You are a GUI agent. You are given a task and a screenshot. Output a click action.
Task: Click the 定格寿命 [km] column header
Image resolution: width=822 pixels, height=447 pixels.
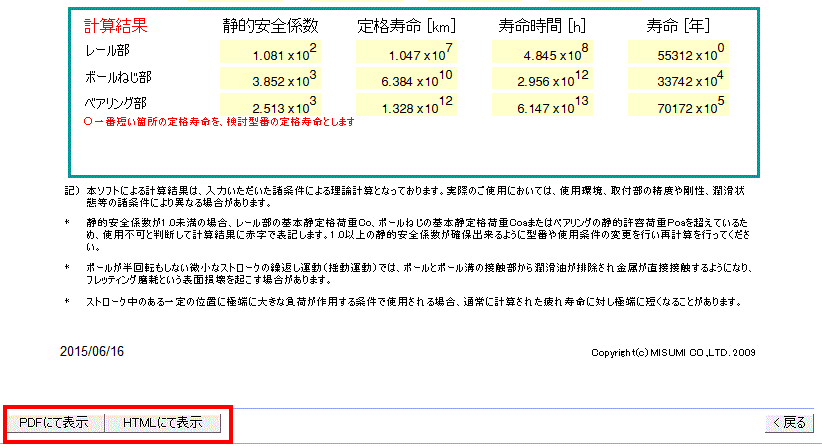pos(406,26)
